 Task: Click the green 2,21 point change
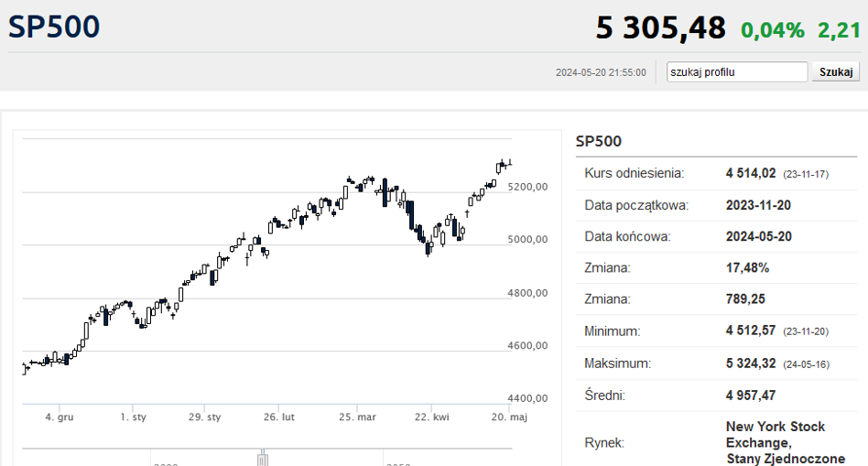[x=840, y=30]
